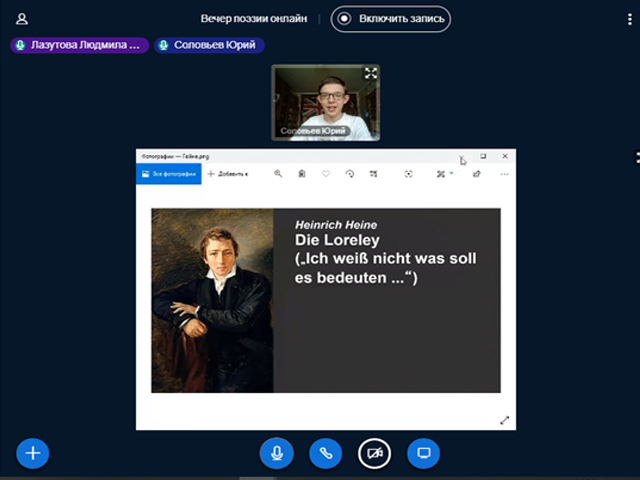640x480 pixels.
Task: Select participant Лазутова Людмила
Action: coord(79,45)
